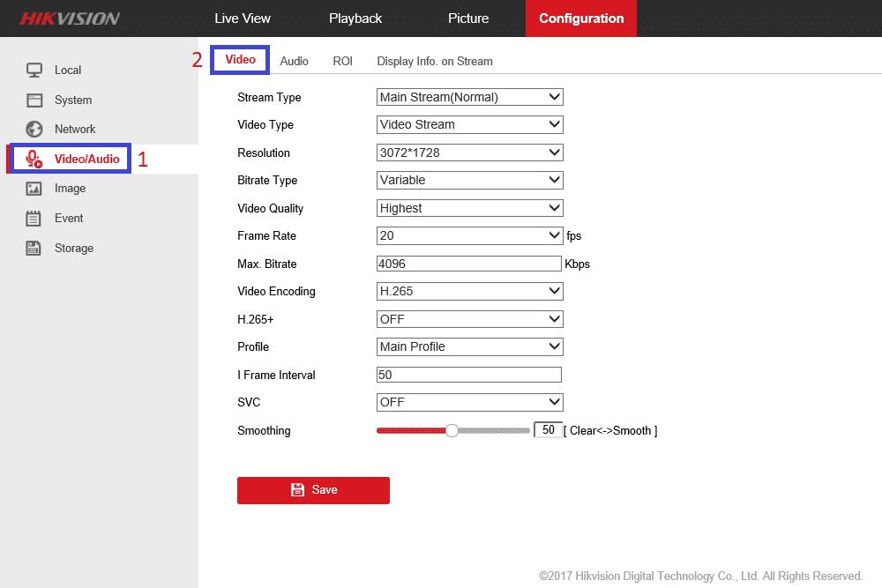Open the SVC dropdown
The height and width of the screenshot is (588, 882).
coord(470,403)
